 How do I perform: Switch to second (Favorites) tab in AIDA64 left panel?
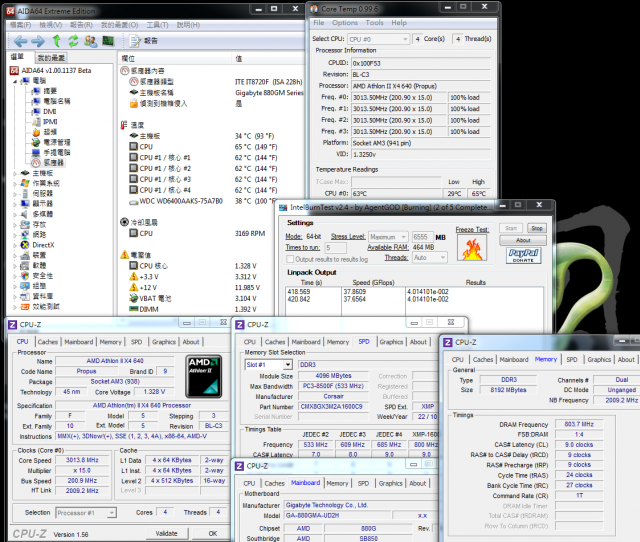(x=51, y=58)
